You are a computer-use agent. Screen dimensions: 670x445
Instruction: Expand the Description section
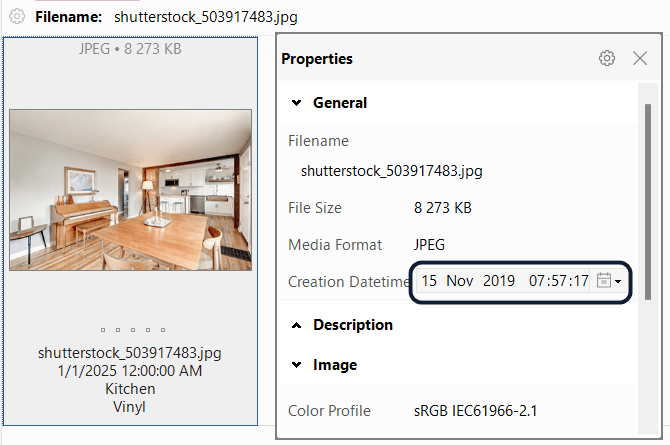coord(296,325)
